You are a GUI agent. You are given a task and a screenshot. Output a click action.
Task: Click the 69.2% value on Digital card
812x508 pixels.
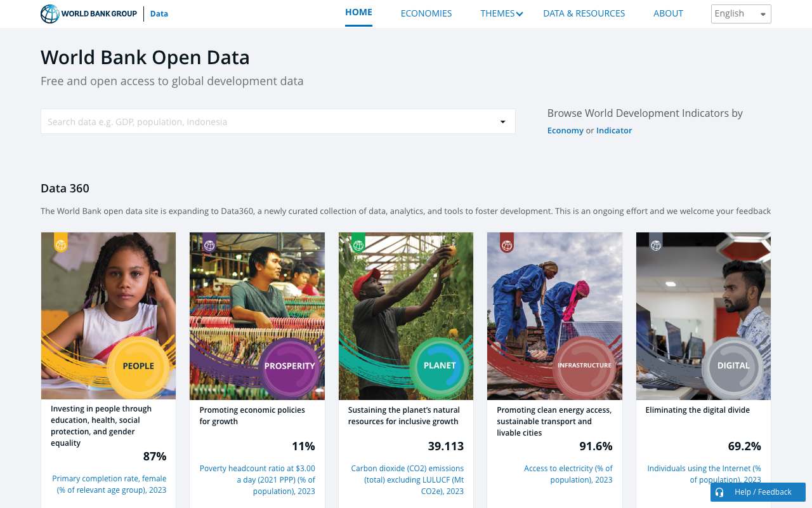(745, 446)
